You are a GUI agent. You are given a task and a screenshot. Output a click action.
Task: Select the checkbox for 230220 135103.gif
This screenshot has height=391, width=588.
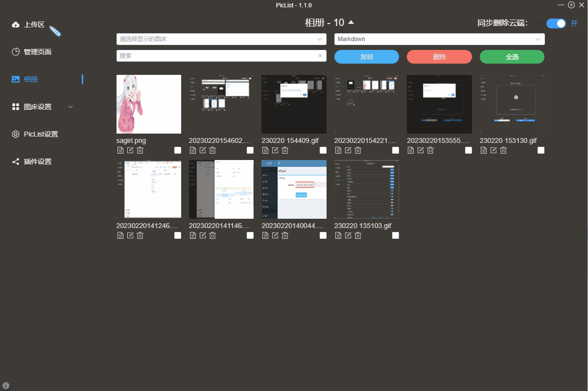click(x=396, y=235)
